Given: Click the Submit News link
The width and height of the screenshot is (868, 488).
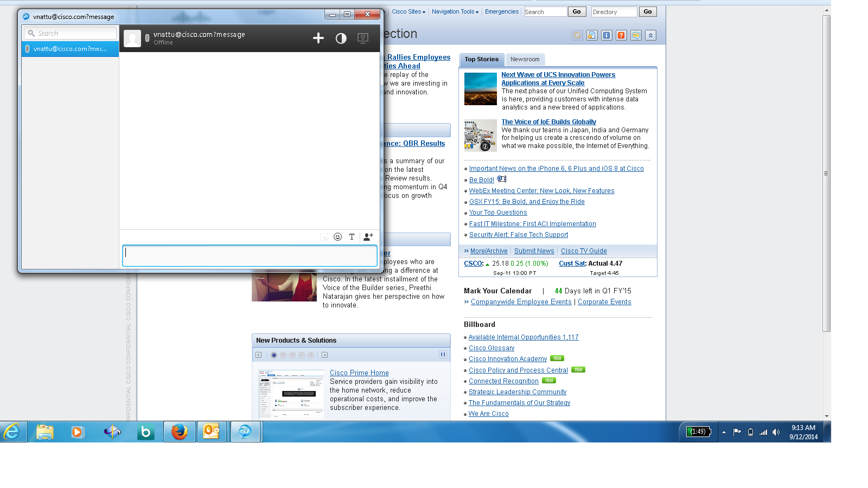Looking at the screenshot, I should (x=534, y=251).
